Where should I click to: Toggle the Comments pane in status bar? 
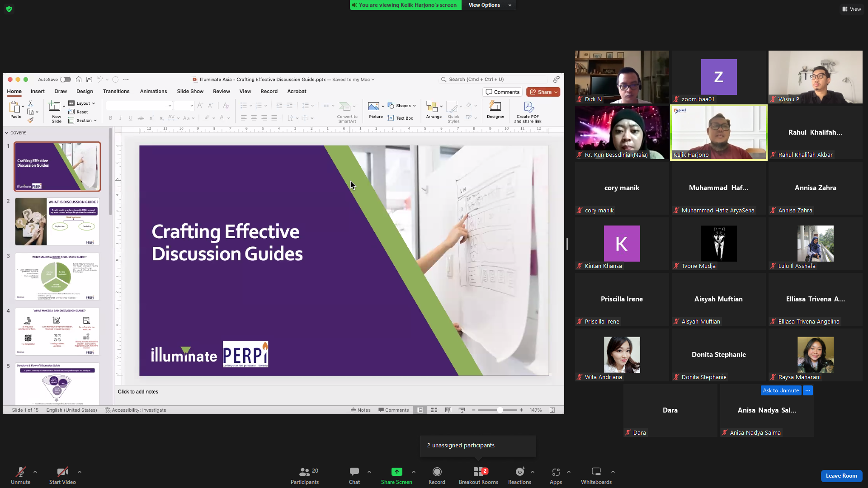[x=393, y=410]
